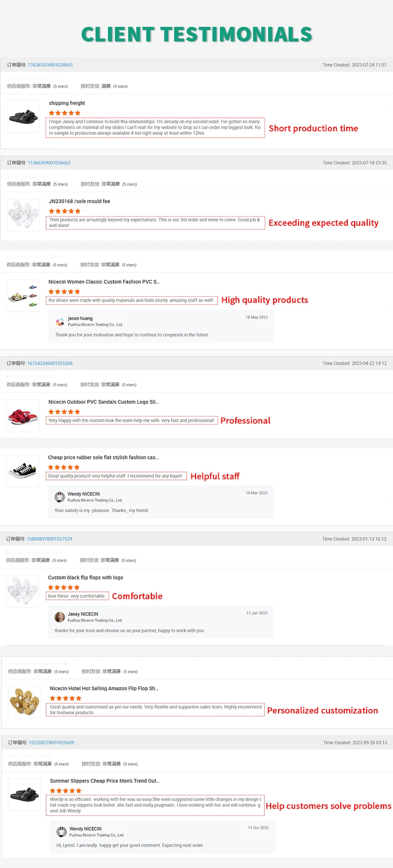
Task: Click the Custom black flip flops with logo title
Action: coord(86,578)
